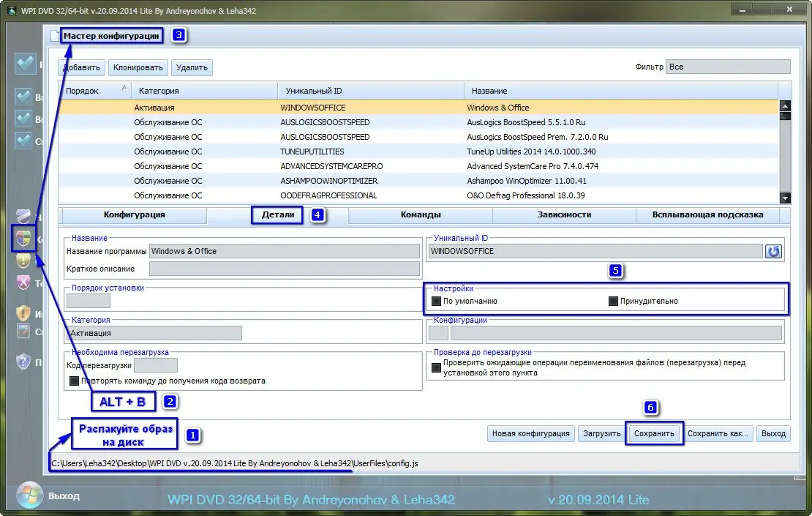Click the Добавить button

pyautogui.click(x=81, y=67)
